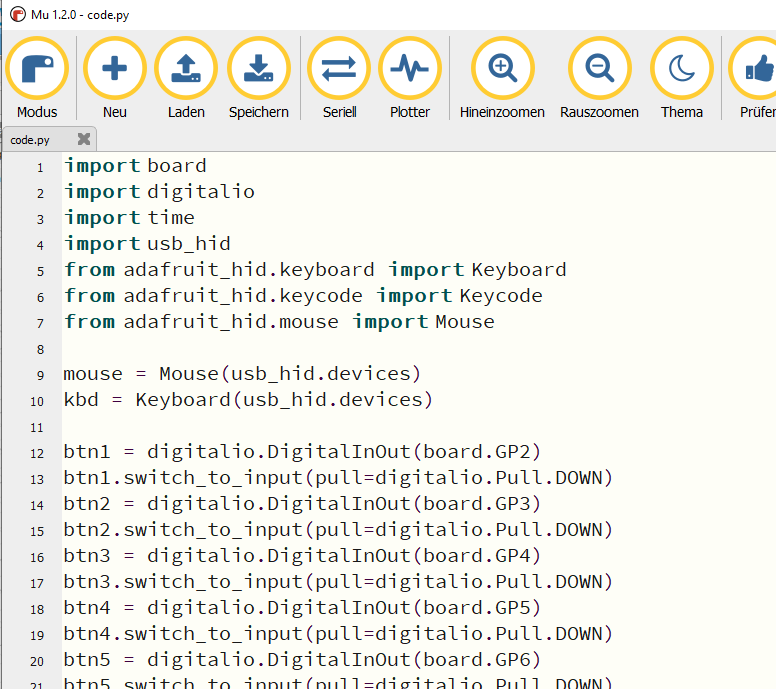The height and width of the screenshot is (689, 776).
Task: Click 'adafruit_hid.mouse' on line 7
Action: (231, 322)
